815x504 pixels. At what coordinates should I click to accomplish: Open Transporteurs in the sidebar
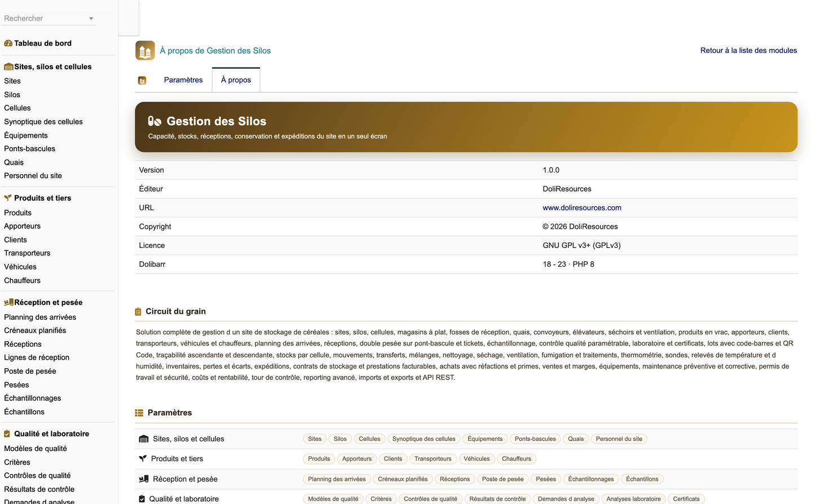27,253
